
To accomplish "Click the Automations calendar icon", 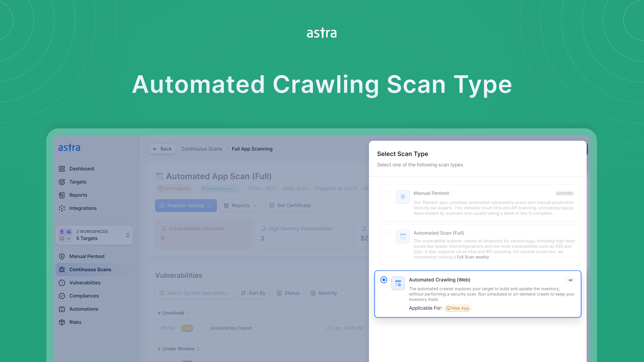I will [62, 309].
